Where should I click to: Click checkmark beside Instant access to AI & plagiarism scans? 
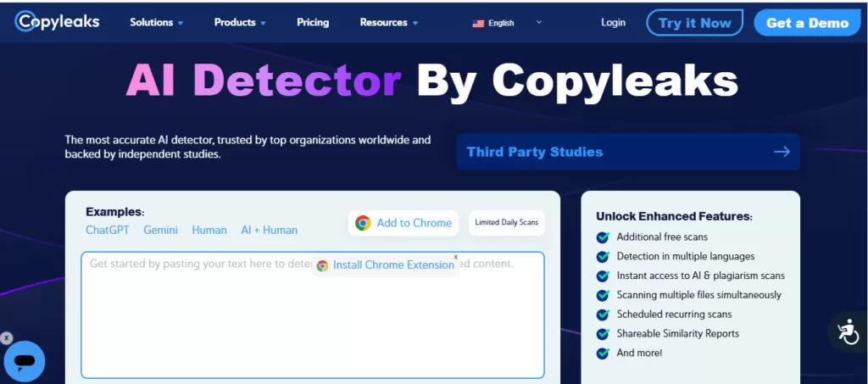pyautogui.click(x=603, y=276)
